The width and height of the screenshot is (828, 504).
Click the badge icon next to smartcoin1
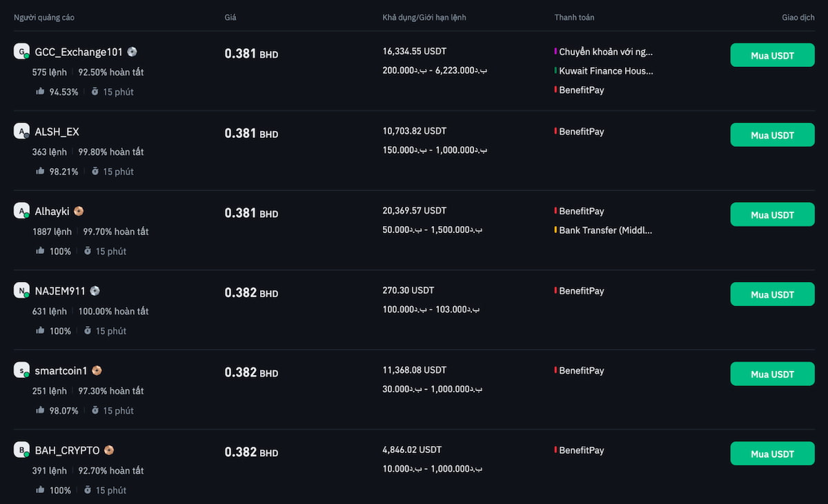pyautogui.click(x=97, y=370)
